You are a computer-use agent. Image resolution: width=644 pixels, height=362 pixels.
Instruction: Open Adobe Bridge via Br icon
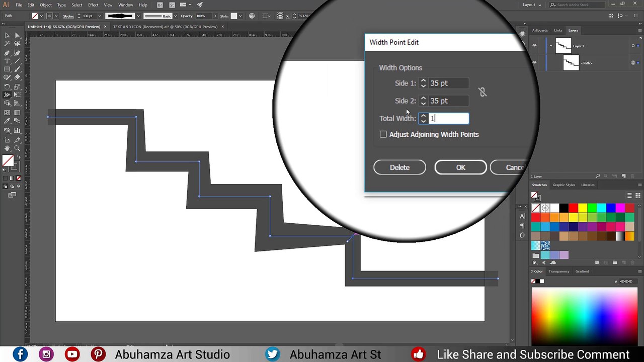[x=160, y=5]
